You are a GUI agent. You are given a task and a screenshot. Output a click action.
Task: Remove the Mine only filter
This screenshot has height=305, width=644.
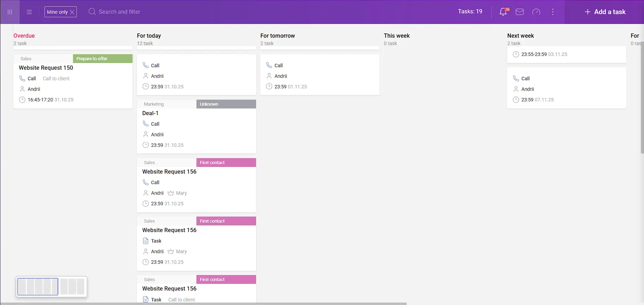pyautogui.click(x=72, y=12)
